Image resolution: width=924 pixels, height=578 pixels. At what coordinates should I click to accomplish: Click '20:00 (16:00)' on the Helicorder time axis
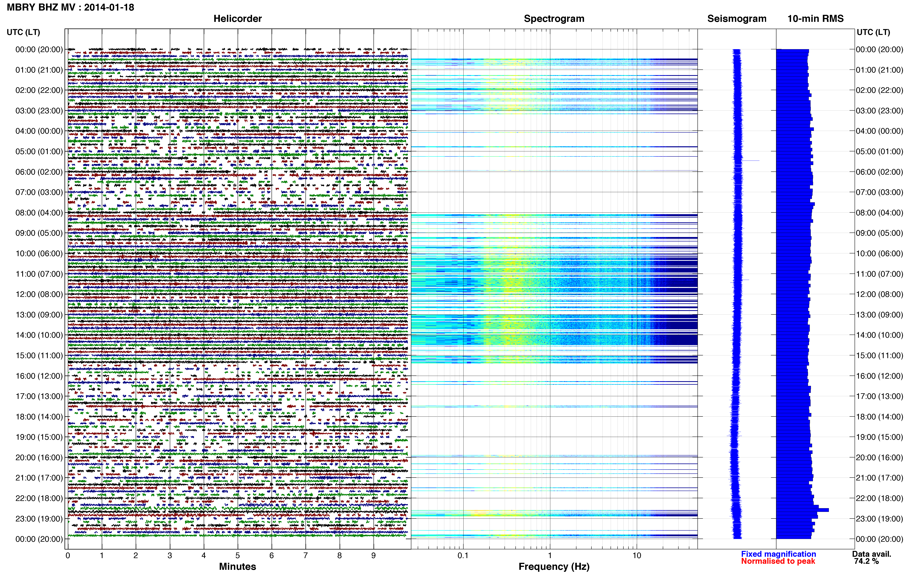(x=39, y=458)
